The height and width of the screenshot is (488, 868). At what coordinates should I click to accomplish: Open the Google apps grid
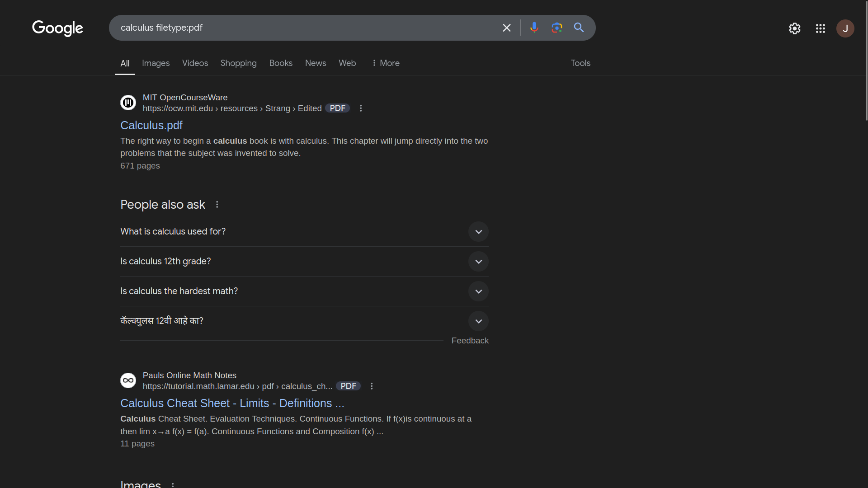[x=820, y=28]
